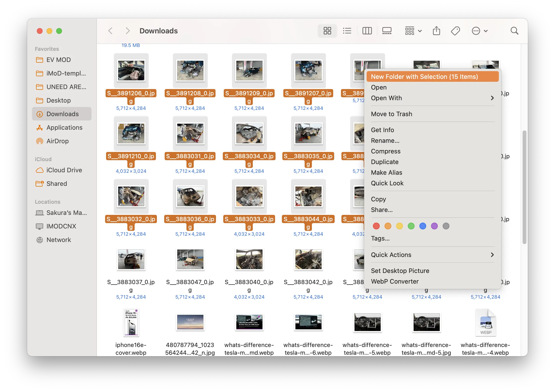Click the WebP Converter entry
The image size is (555, 392).
tap(395, 281)
